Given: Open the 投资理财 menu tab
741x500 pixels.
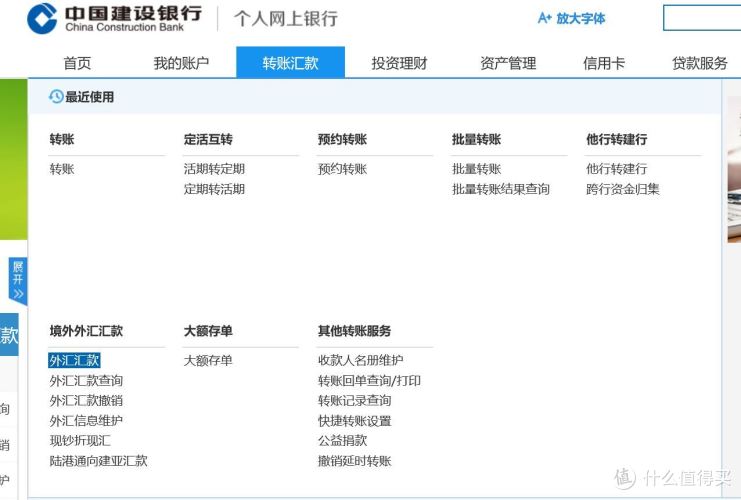Looking at the screenshot, I should pyautogui.click(x=399, y=63).
